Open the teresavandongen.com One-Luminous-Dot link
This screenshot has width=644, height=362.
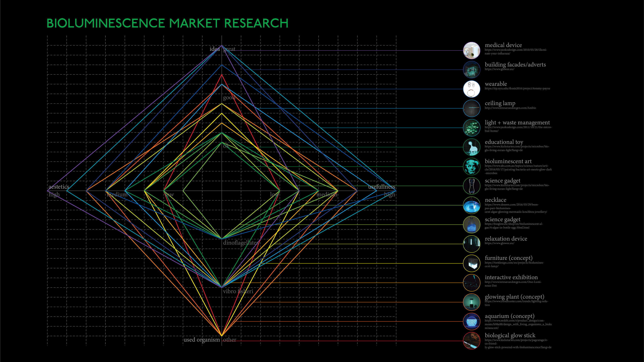(x=513, y=284)
